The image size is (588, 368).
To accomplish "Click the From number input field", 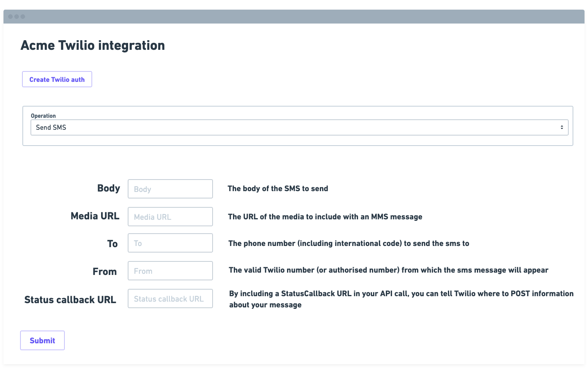I will coord(170,271).
